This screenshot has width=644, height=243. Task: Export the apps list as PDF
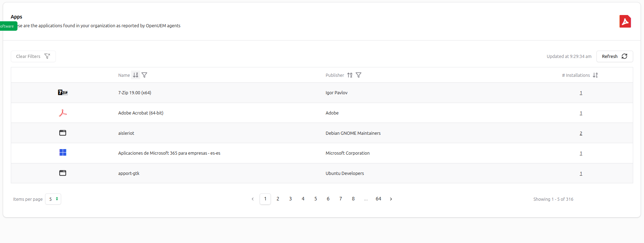[x=625, y=21]
